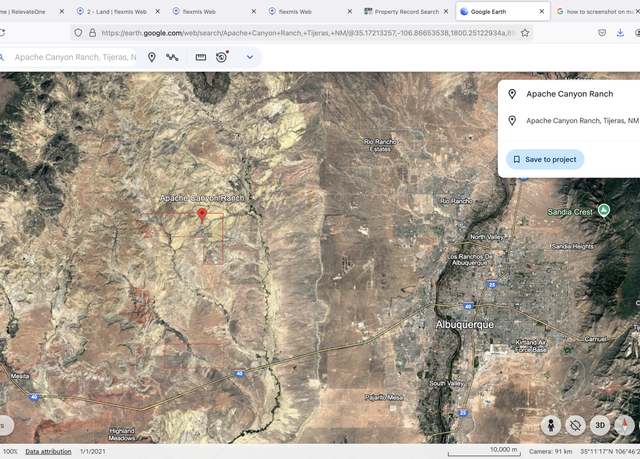Close the Google Earth browser tab

tap(542, 12)
